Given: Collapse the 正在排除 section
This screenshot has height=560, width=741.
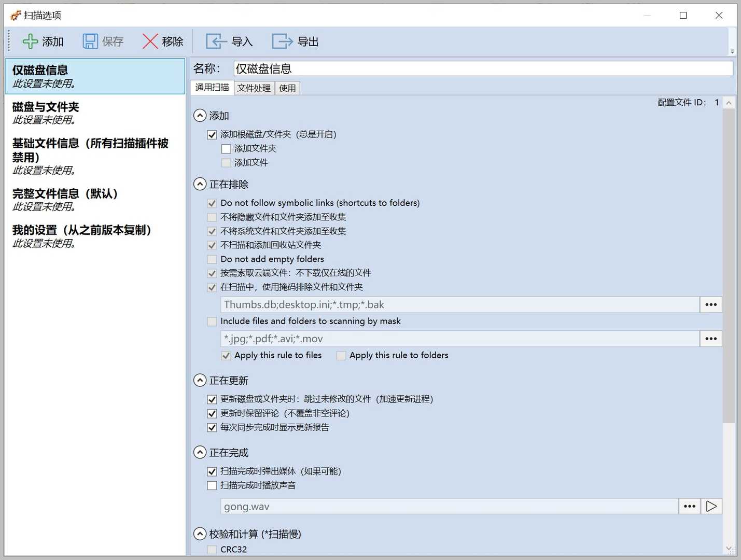Looking at the screenshot, I should point(200,184).
